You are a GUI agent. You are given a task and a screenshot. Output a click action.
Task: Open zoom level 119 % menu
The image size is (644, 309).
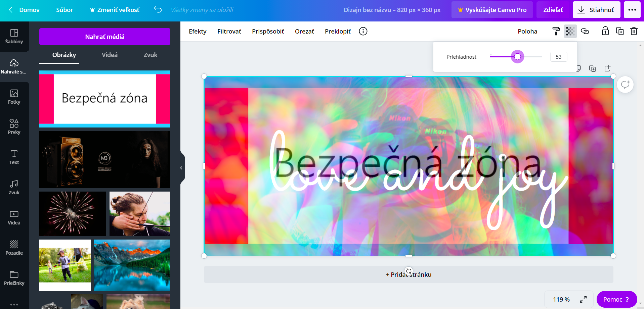click(561, 299)
